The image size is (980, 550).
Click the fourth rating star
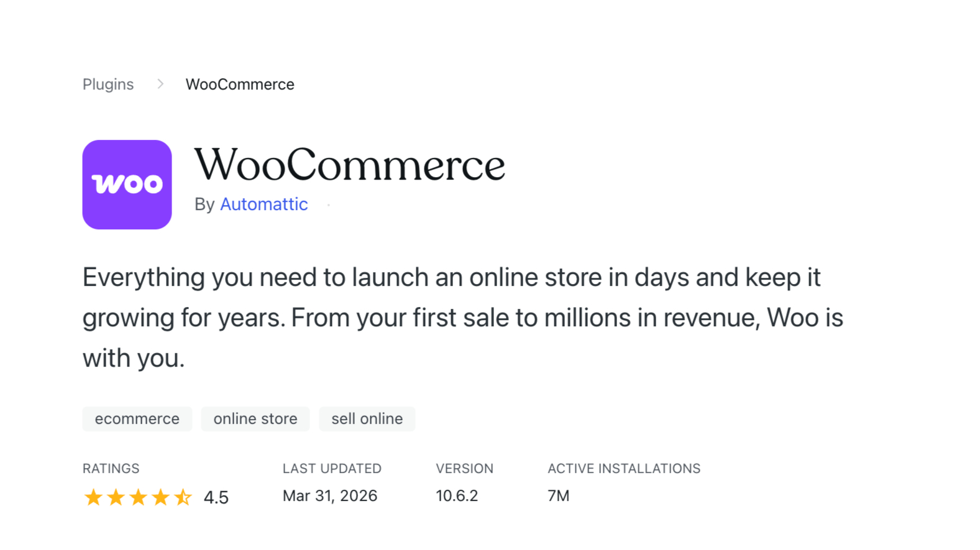coord(160,497)
